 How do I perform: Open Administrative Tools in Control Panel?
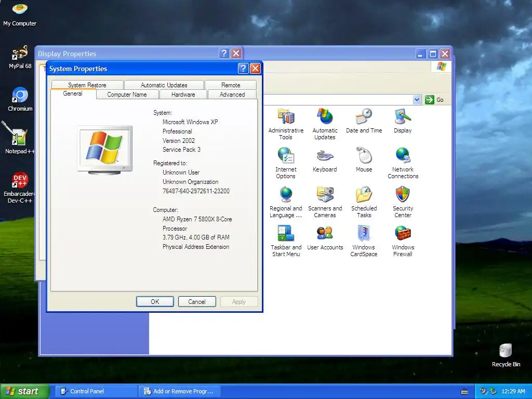(286, 124)
